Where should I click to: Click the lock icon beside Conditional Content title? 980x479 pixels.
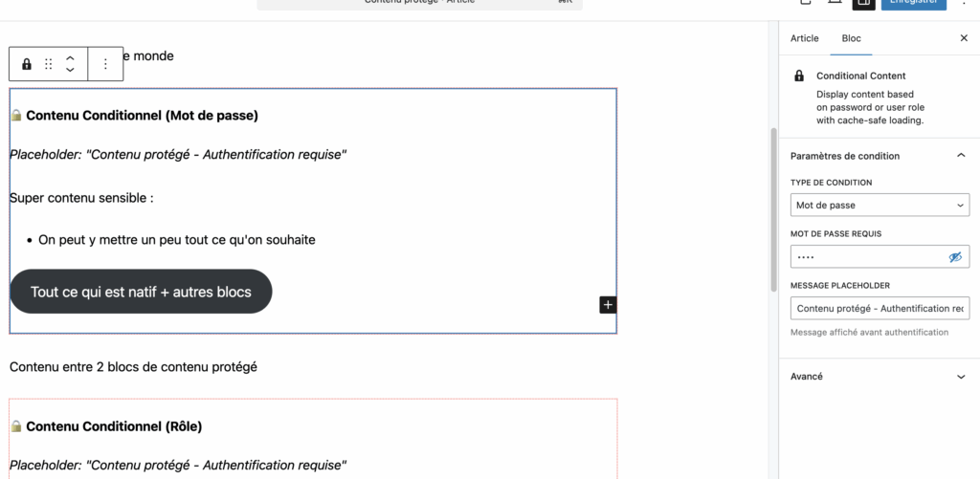click(x=799, y=76)
